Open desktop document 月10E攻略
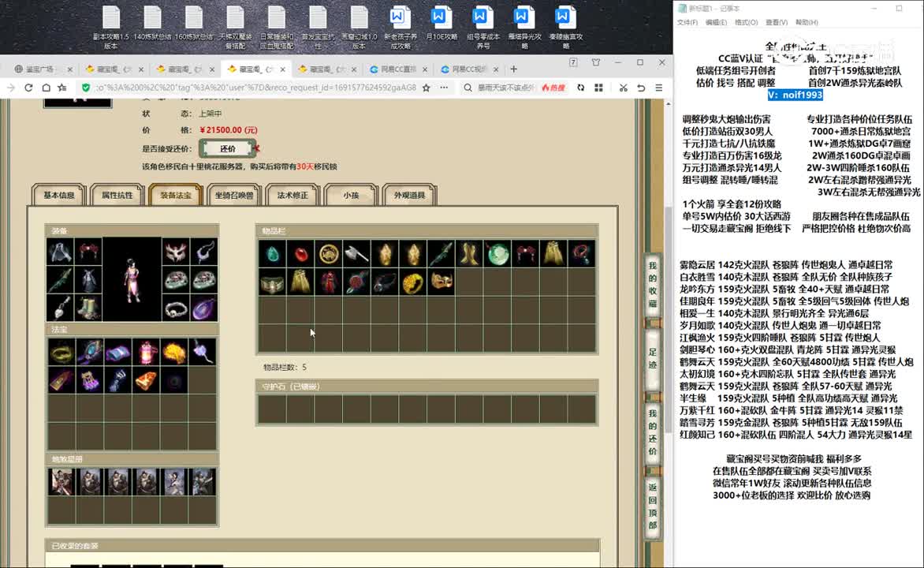 click(442, 23)
